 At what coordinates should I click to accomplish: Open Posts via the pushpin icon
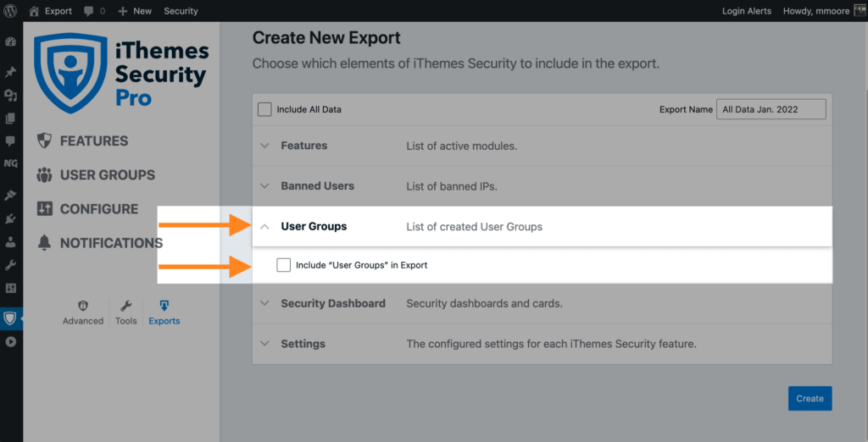click(10, 72)
